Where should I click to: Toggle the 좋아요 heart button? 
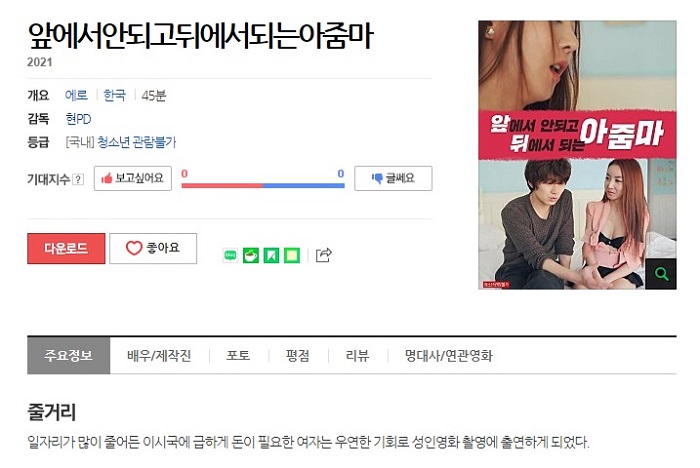(x=153, y=248)
